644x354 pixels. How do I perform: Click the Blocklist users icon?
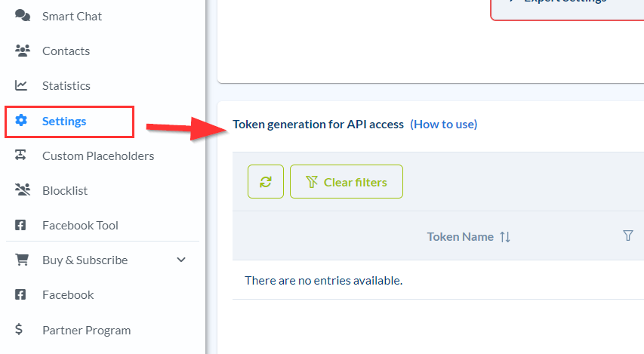22,190
